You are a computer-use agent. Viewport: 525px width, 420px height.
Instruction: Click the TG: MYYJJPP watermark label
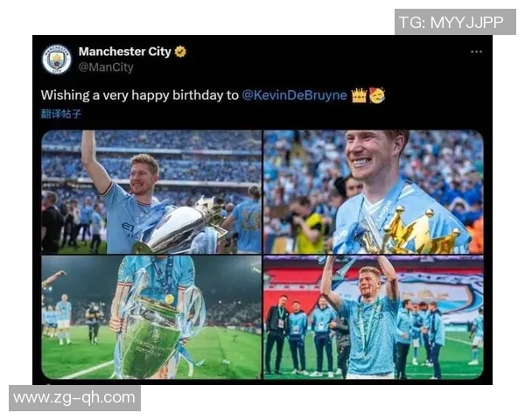click(455, 22)
